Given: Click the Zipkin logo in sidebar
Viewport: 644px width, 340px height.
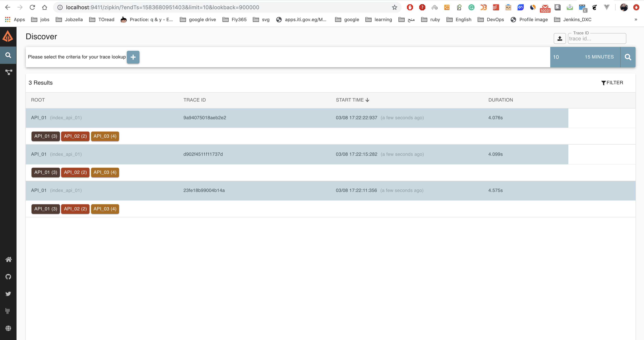Looking at the screenshot, I should pos(8,37).
